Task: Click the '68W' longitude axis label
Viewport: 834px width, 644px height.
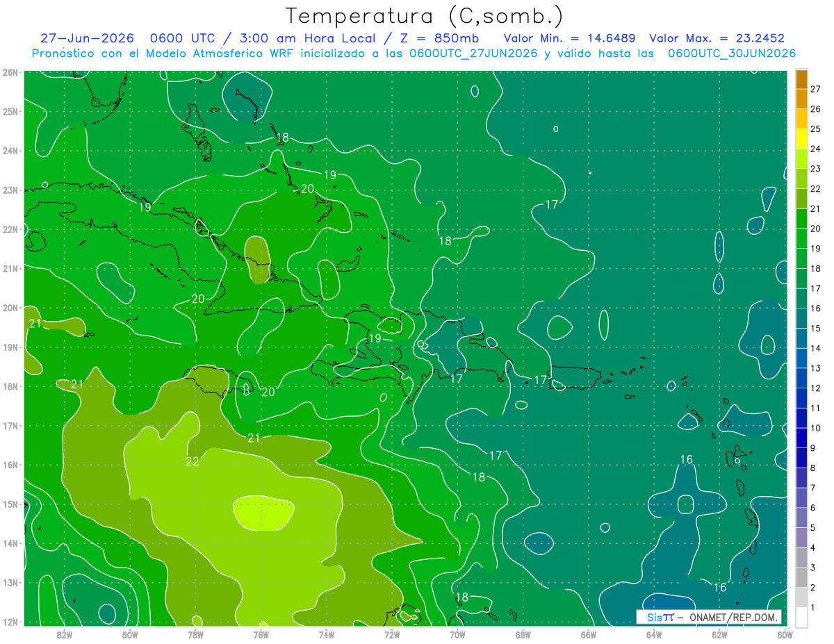Action: (523, 634)
